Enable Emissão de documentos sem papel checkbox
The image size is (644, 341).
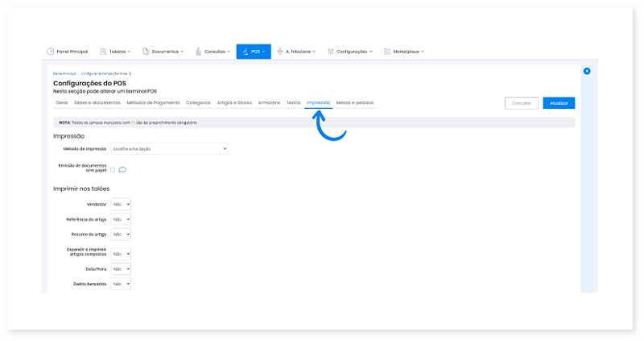pyautogui.click(x=113, y=170)
